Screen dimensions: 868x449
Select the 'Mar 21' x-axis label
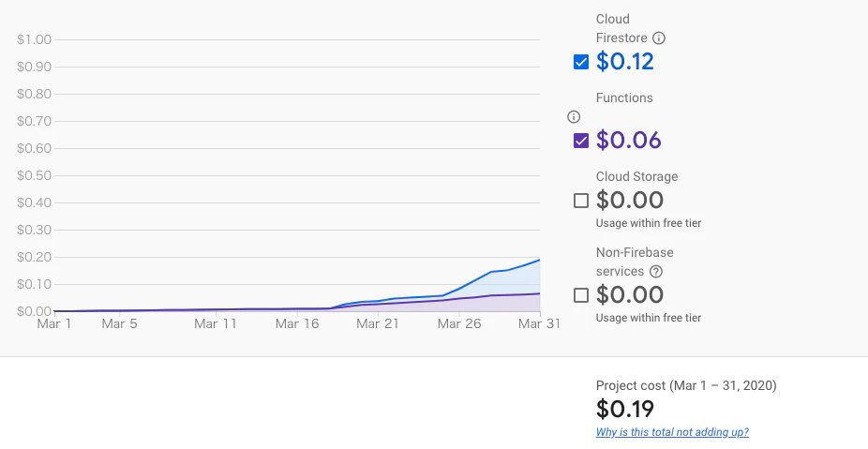378,324
